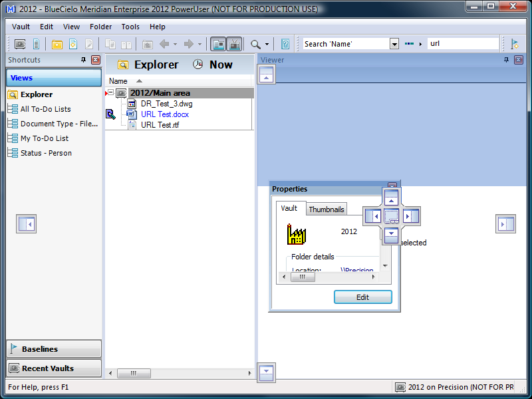Click the paste toolbar icon

(x=126, y=44)
